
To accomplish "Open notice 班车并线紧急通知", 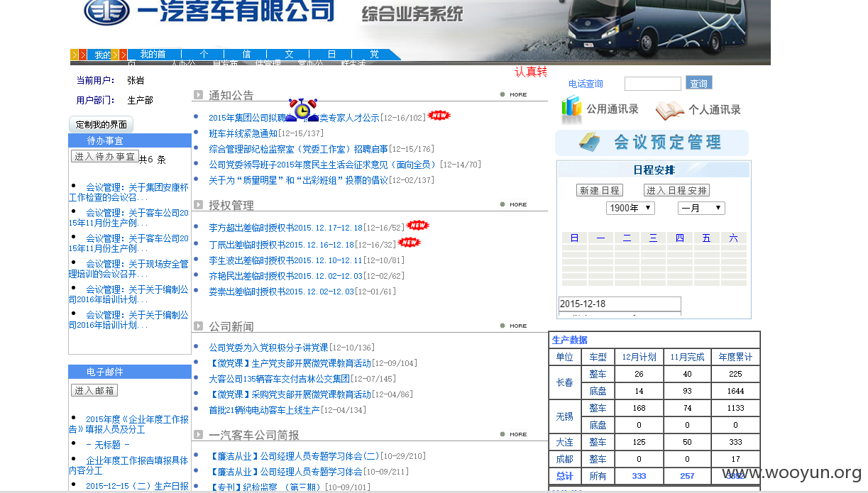I will [243, 133].
